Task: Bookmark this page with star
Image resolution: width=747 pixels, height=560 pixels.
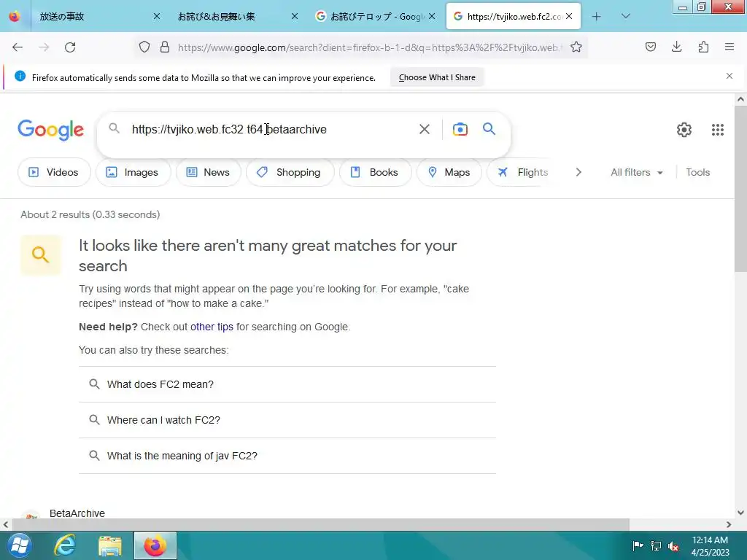Action: (x=576, y=47)
